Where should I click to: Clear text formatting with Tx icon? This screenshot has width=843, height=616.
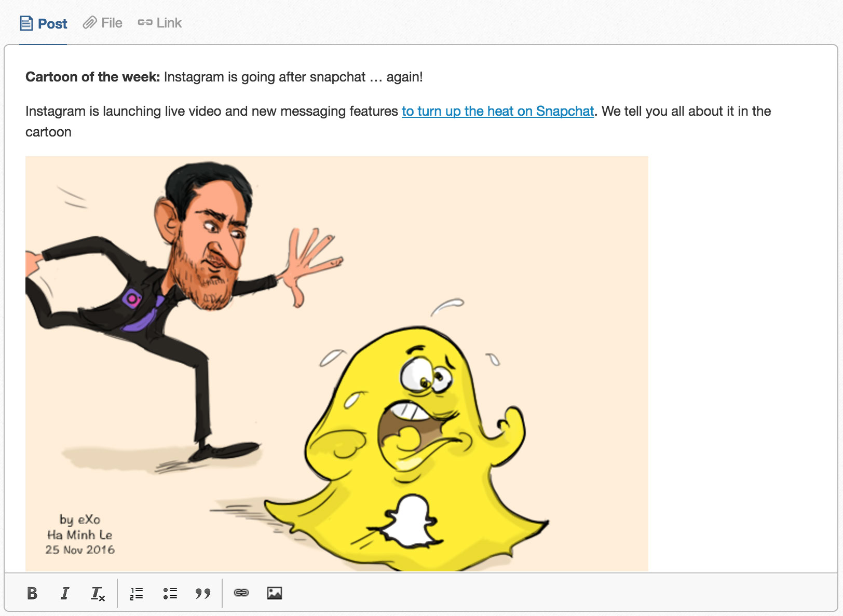(98, 593)
